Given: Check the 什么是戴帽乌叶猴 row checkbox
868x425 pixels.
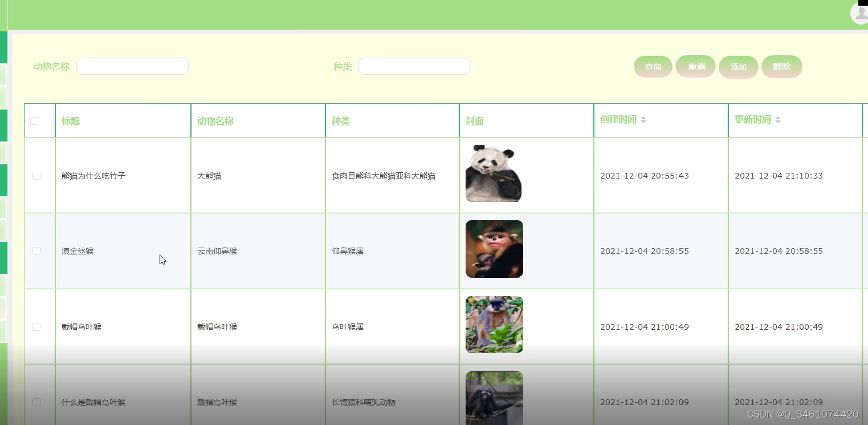Looking at the screenshot, I should pyautogui.click(x=36, y=402).
